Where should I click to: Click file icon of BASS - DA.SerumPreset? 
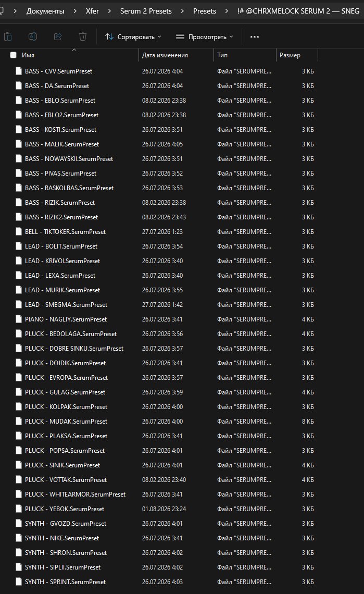18,85
